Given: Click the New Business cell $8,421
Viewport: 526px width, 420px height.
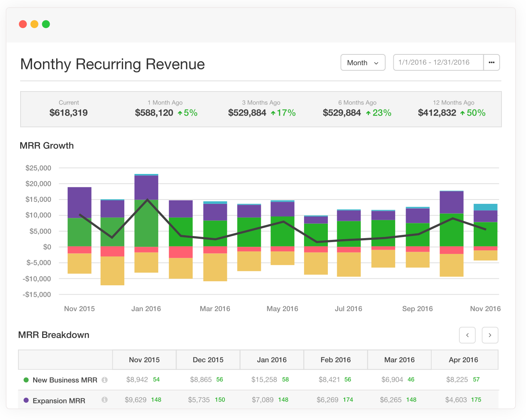Looking at the screenshot, I should pos(329,380).
